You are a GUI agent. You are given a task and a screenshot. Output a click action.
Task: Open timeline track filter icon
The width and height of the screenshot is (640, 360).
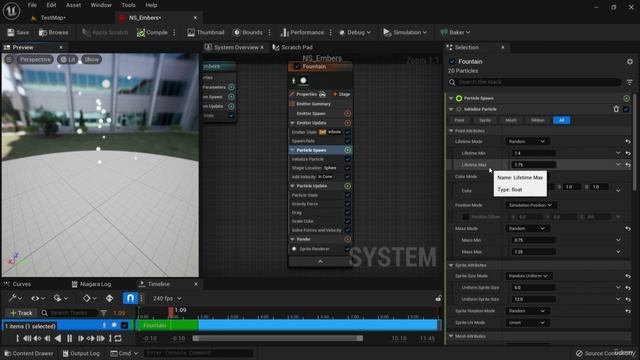coord(103,313)
